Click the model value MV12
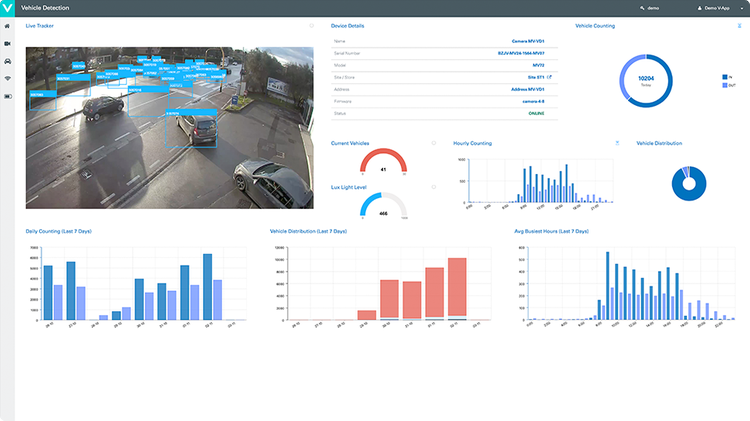The image size is (750, 421). (538, 65)
